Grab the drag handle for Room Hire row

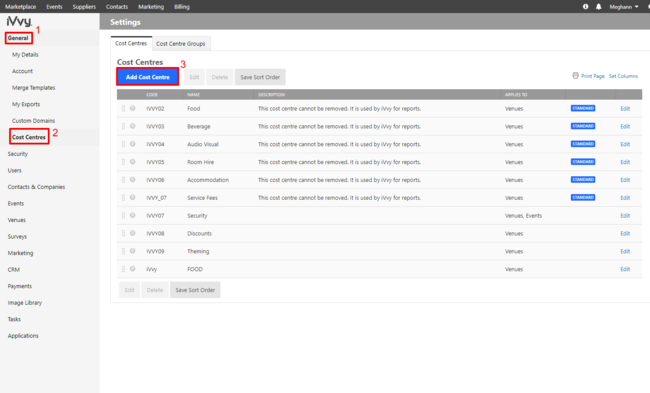[x=123, y=162]
